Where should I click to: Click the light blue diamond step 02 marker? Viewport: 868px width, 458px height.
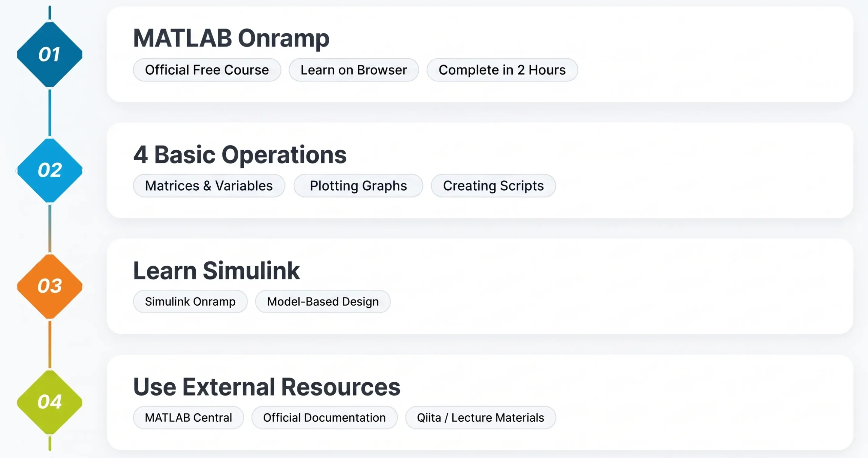pyautogui.click(x=50, y=170)
